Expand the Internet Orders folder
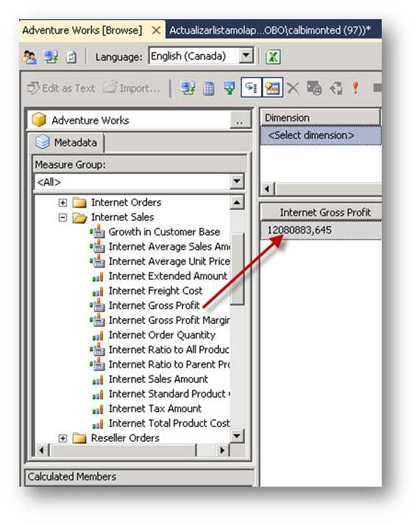The height and width of the screenshot is (525, 420). tap(63, 203)
